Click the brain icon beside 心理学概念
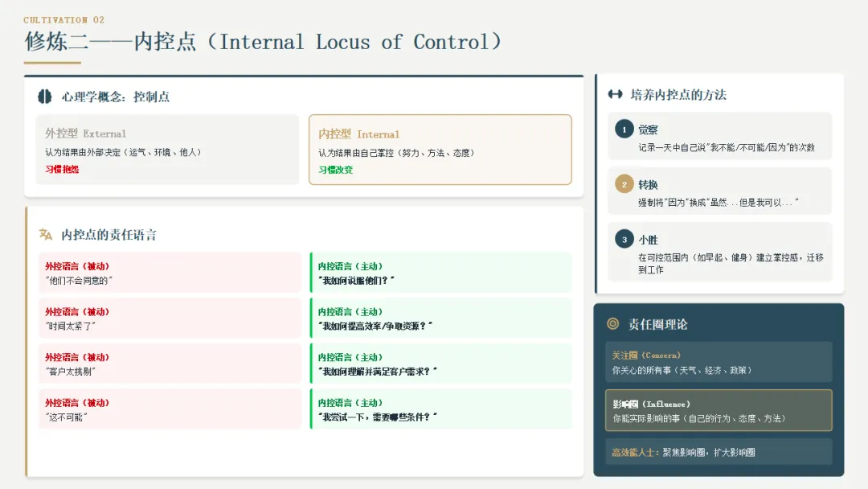868x489 pixels. tap(45, 97)
